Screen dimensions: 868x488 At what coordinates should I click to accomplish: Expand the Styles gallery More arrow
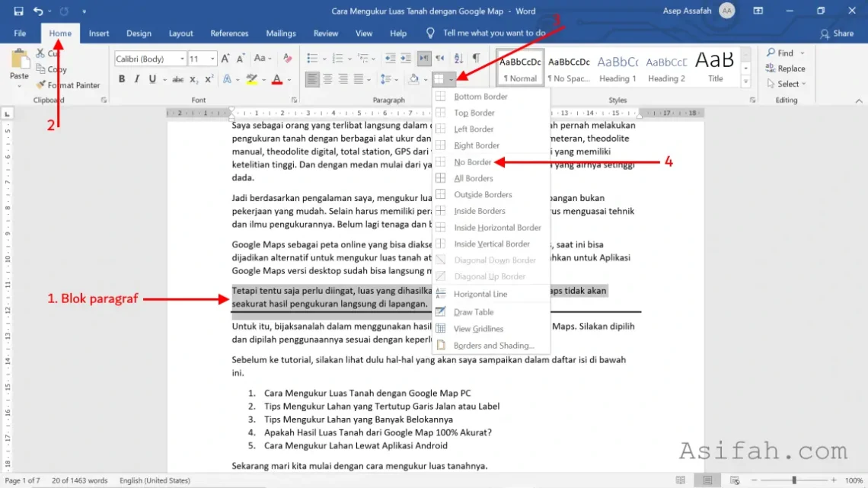point(746,81)
